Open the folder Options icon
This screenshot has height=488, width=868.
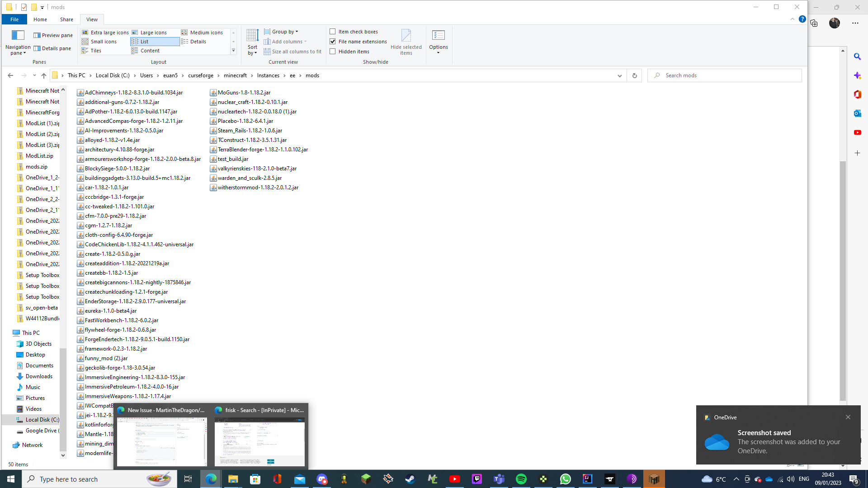point(438,36)
